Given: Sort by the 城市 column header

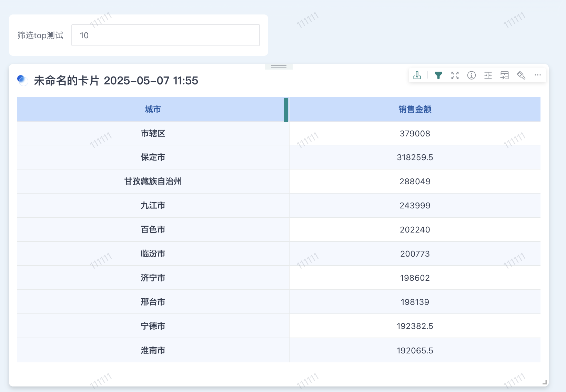Looking at the screenshot, I should pos(153,110).
